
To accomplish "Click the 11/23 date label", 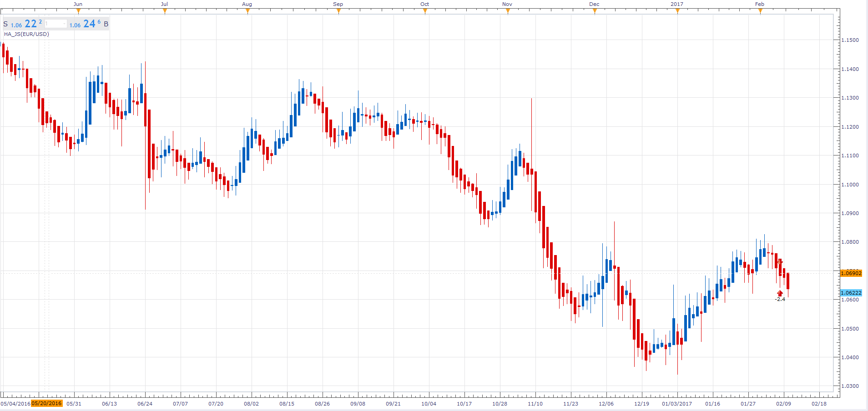I will pos(571,404).
